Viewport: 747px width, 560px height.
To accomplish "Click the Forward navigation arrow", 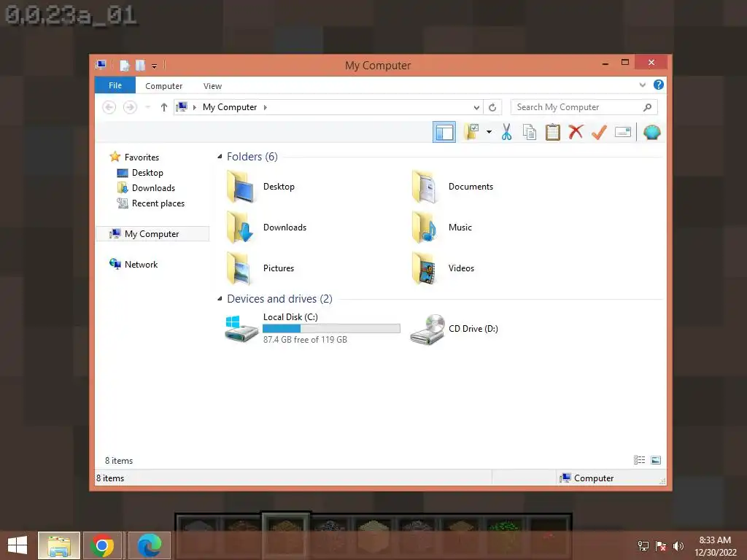I will tap(130, 107).
